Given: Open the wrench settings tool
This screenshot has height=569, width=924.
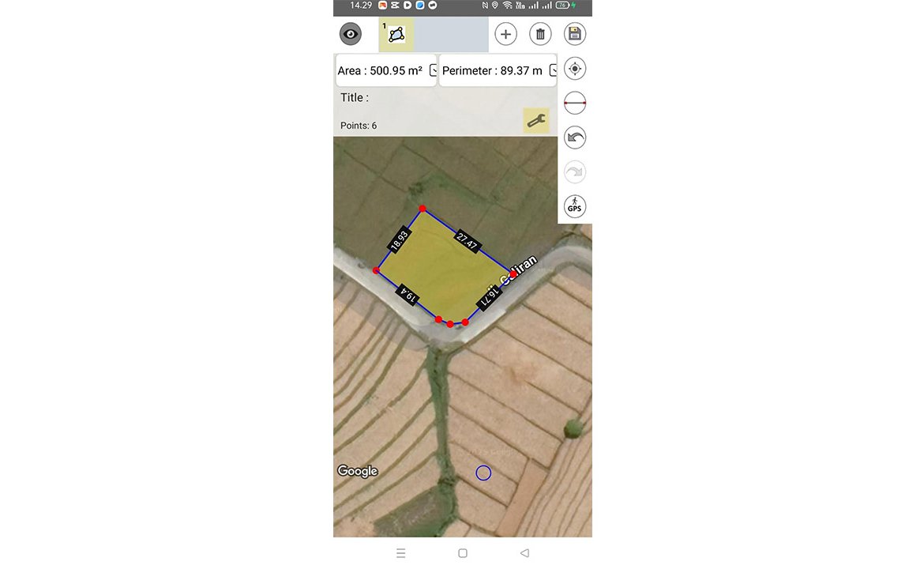Looking at the screenshot, I should pyautogui.click(x=536, y=121).
